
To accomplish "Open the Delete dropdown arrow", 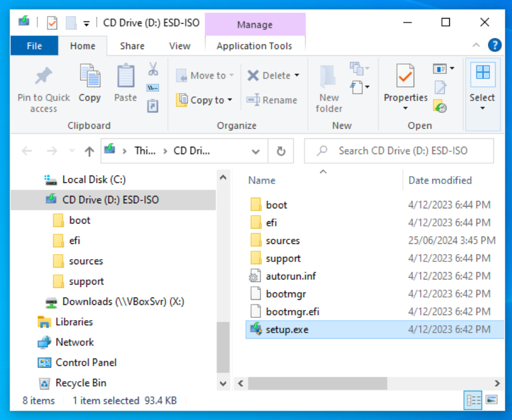I will tap(297, 75).
